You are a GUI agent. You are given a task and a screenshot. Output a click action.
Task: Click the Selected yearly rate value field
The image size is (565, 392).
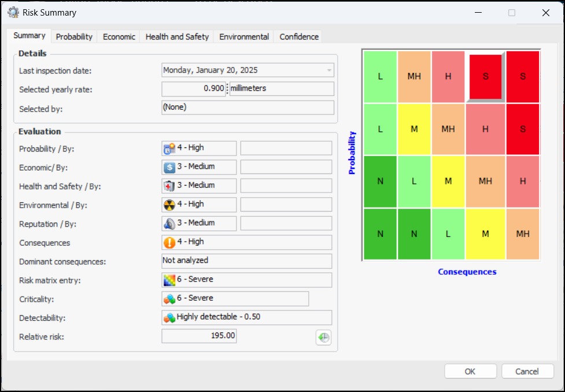(194, 89)
